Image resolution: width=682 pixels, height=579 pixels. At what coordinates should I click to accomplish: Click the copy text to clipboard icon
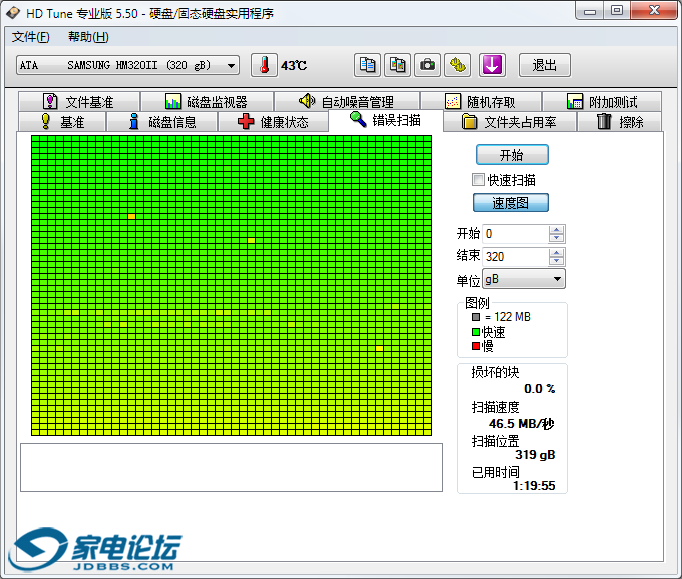pyautogui.click(x=367, y=65)
